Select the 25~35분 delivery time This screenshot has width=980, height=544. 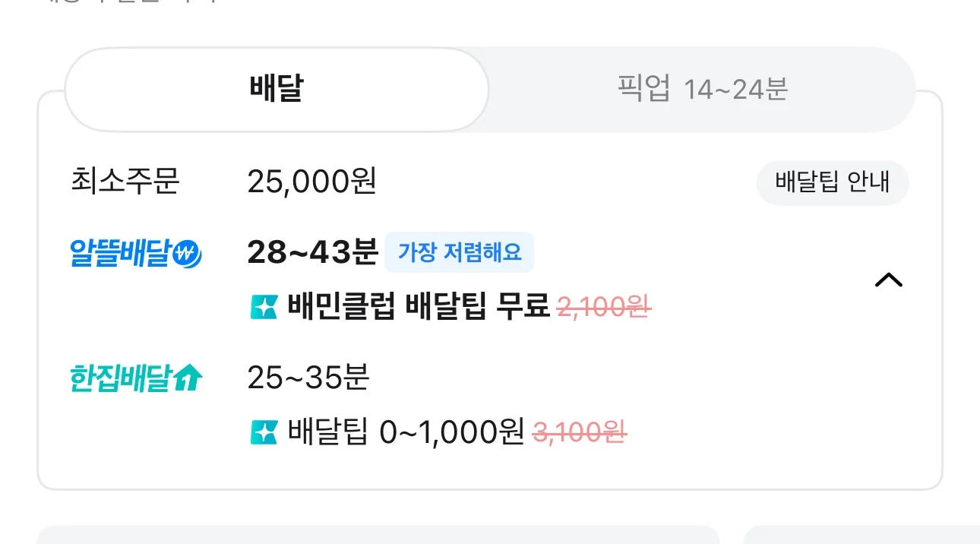(x=308, y=378)
